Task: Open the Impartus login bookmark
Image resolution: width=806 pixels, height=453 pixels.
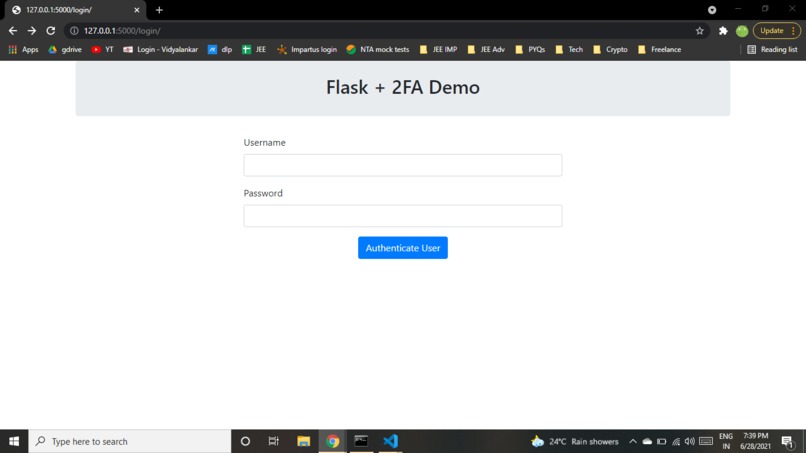Action: (x=307, y=49)
